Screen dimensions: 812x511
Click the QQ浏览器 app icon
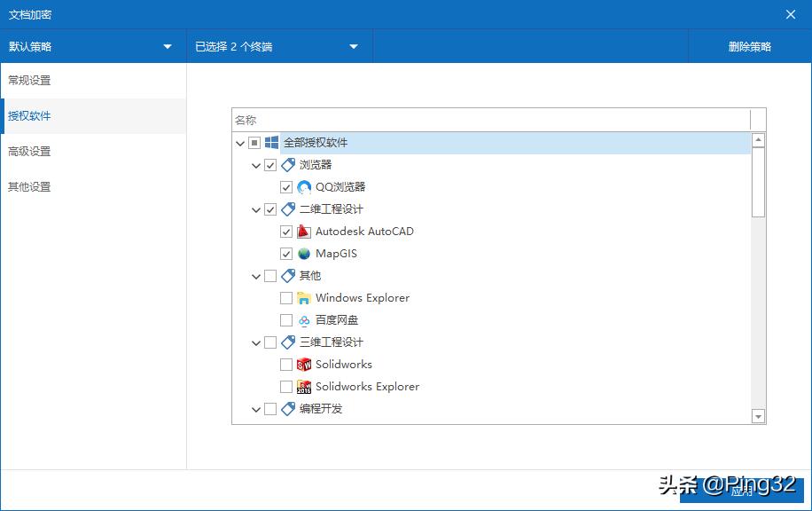coord(304,187)
